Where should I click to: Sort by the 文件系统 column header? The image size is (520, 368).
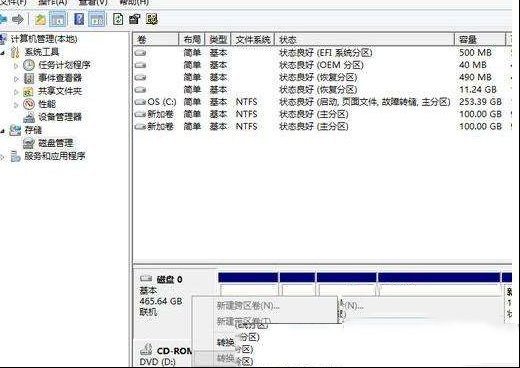pos(253,40)
